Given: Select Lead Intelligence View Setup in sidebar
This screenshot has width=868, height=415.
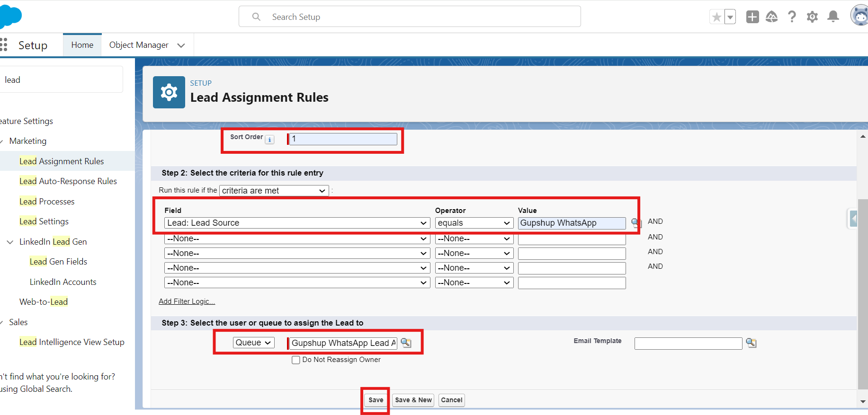Looking at the screenshot, I should 72,342.
